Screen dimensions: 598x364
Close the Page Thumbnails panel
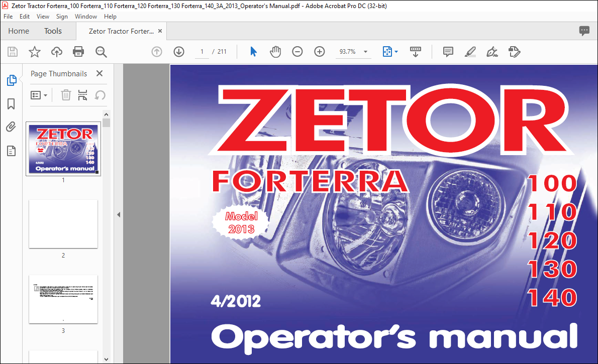(99, 73)
